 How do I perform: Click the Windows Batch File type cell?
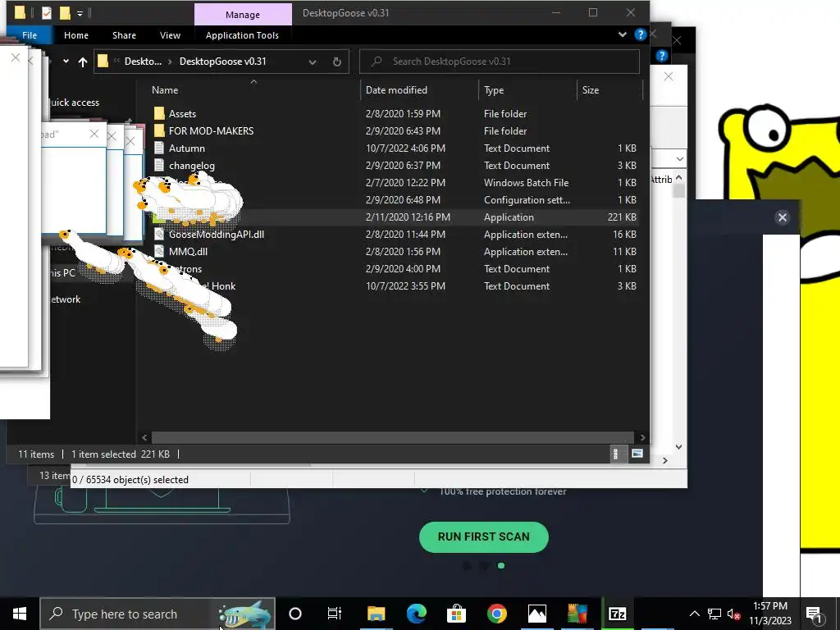(x=526, y=183)
